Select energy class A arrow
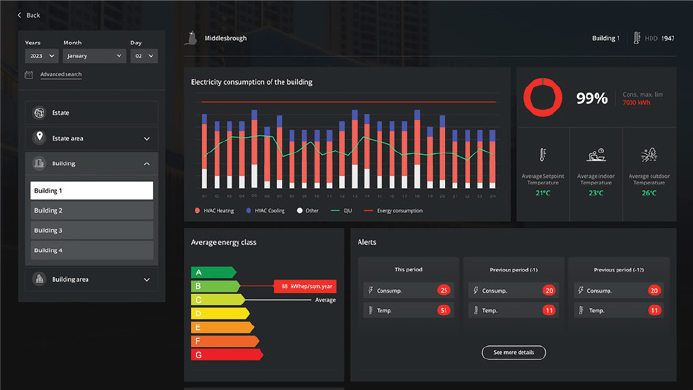 (213, 272)
